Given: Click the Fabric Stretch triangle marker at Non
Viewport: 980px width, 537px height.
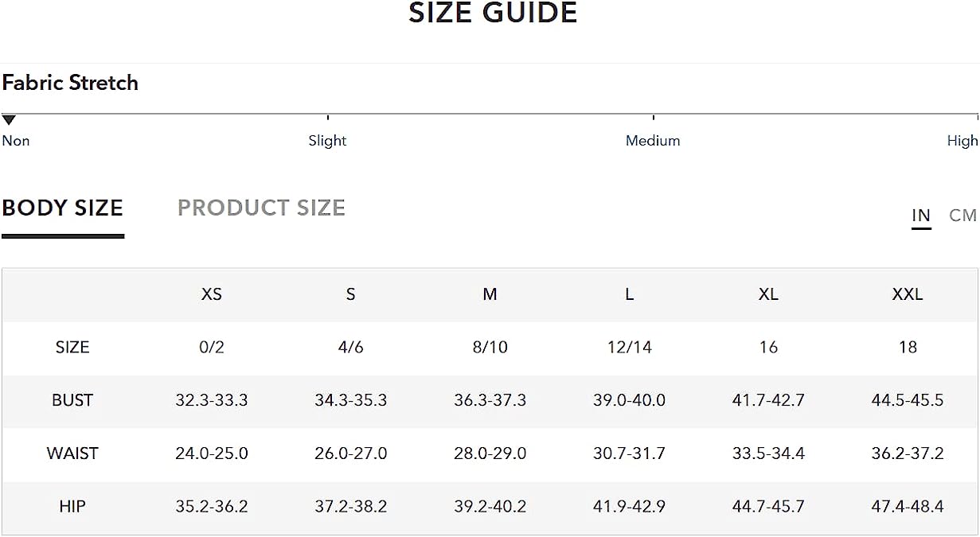Looking at the screenshot, I should [x=9, y=121].
